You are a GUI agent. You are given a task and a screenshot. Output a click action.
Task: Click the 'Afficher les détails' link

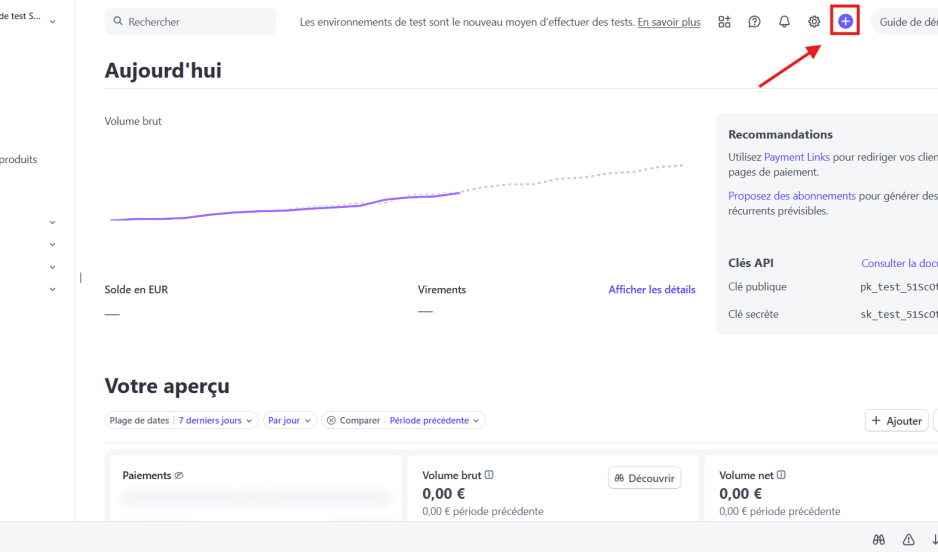651,290
